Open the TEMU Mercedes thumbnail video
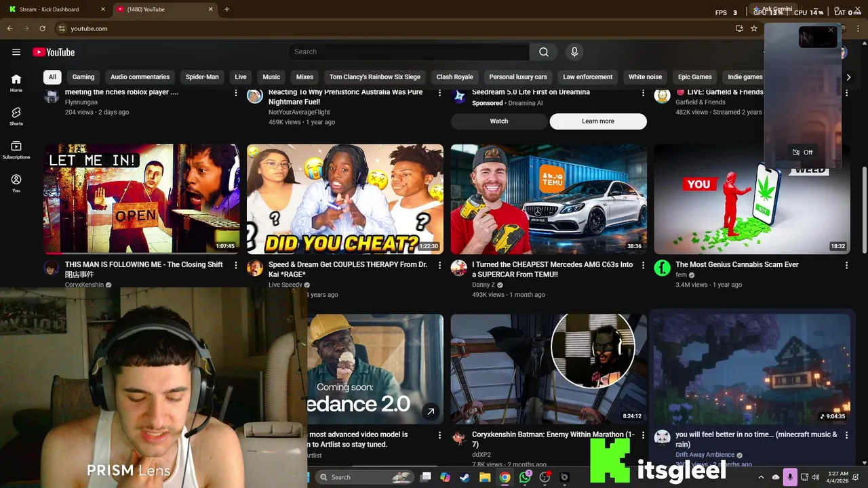Screen dimensions: 868x488 (549, 199)
